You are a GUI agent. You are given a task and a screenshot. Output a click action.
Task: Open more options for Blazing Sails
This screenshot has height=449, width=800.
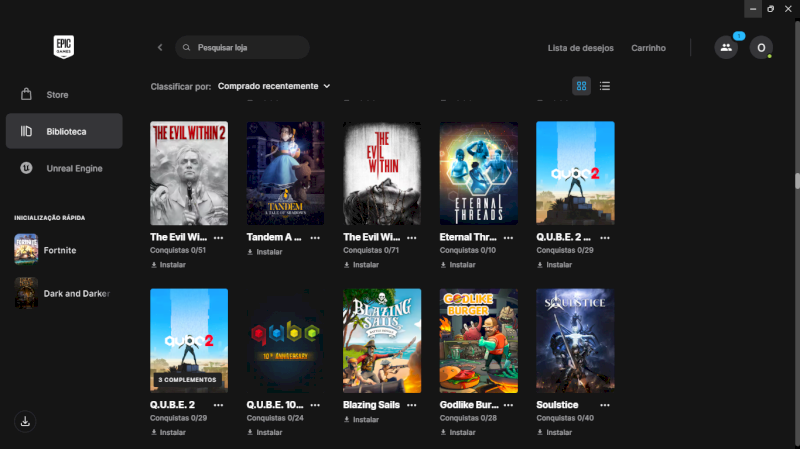click(412, 405)
